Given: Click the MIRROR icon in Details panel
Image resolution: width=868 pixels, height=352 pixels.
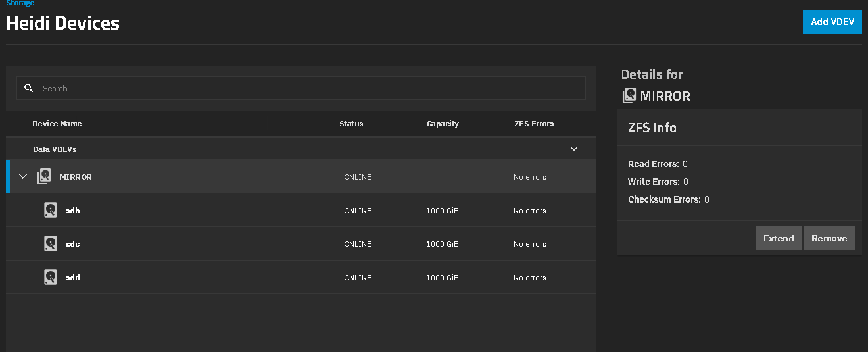Looking at the screenshot, I should click(629, 95).
